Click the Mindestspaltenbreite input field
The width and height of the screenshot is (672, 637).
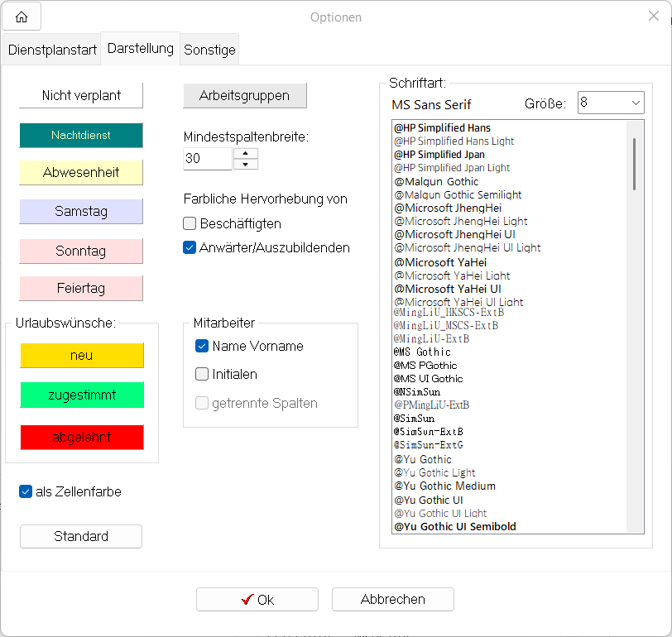(207, 159)
